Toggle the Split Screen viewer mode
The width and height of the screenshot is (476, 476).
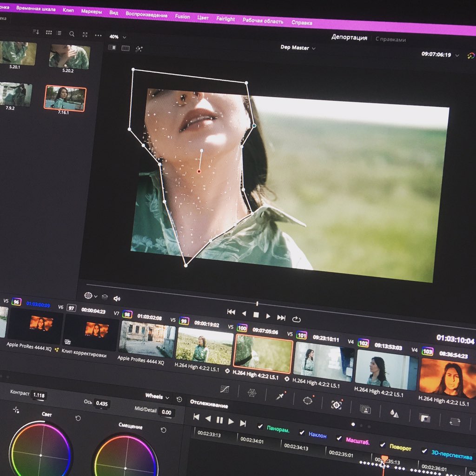pos(126,48)
